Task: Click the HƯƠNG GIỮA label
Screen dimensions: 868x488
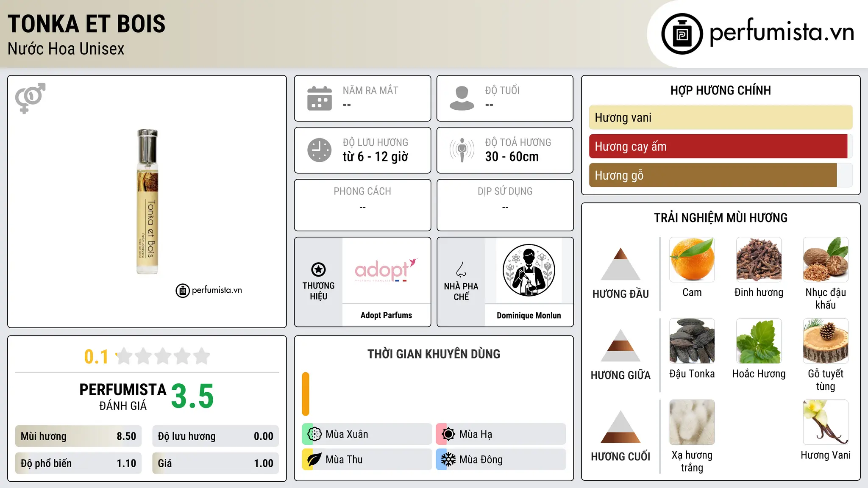Action: point(620,375)
